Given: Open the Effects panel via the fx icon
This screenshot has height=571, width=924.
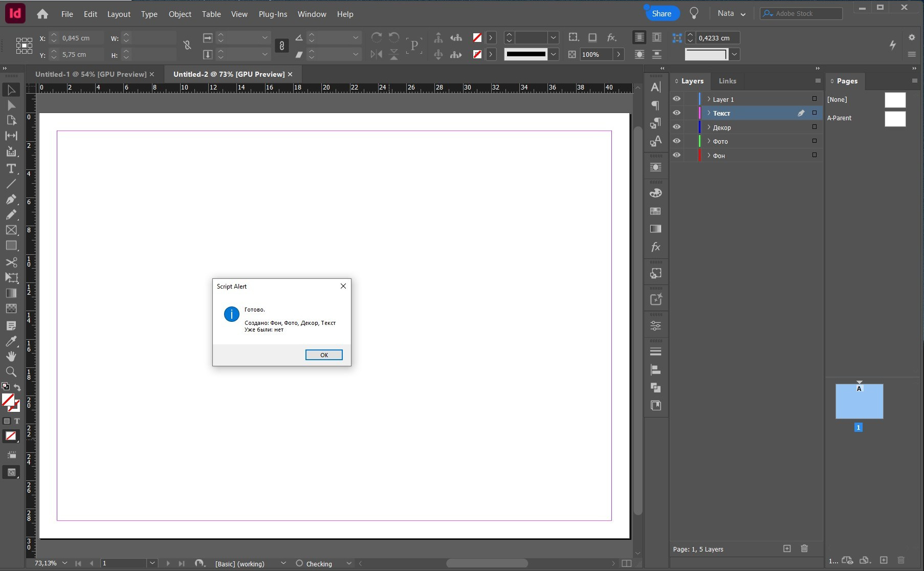Looking at the screenshot, I should 656,247.
